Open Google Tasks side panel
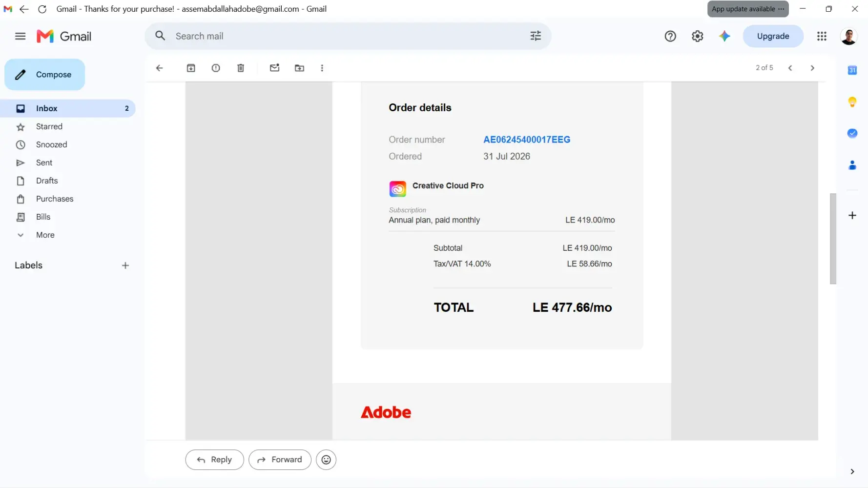Viewport: 868px width, 488px height. click(852, 133)
